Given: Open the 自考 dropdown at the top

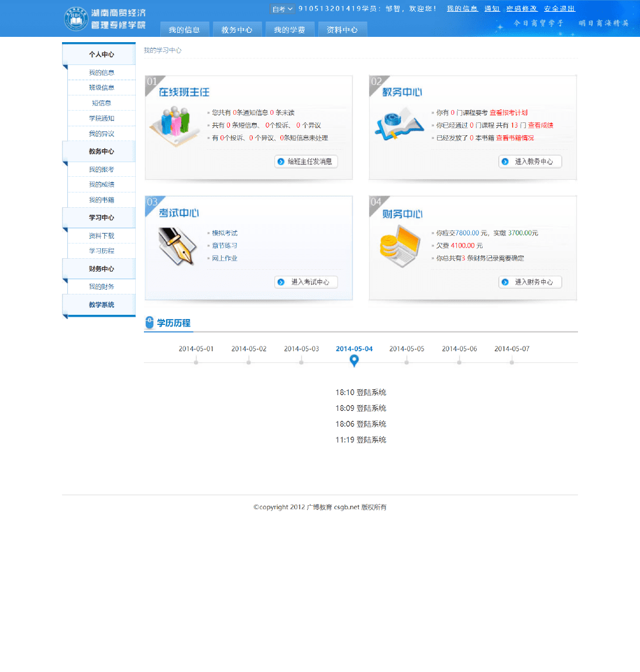Looking at the screenshot, I should pyautogui.click(x=282, y=9).
